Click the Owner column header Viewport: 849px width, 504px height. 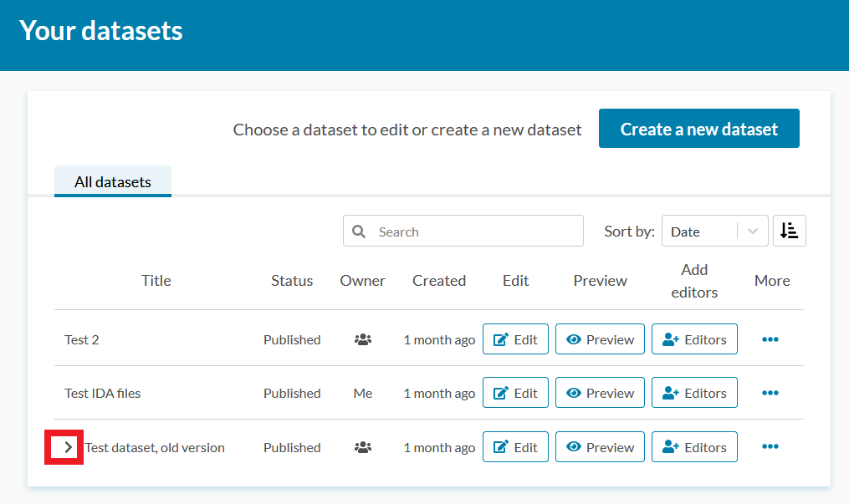tap(362, 281)
